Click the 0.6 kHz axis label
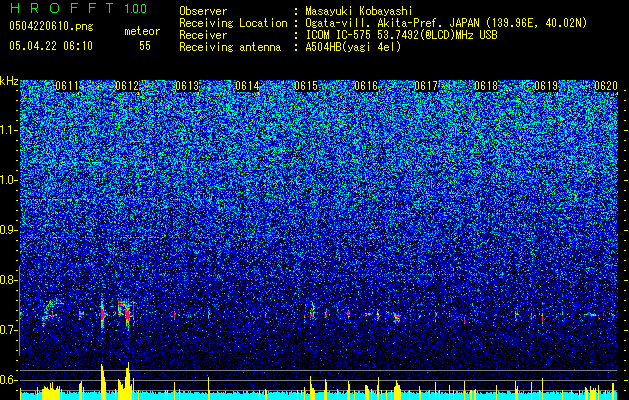This screenshot has height=400, width=629. coord(8,380)
